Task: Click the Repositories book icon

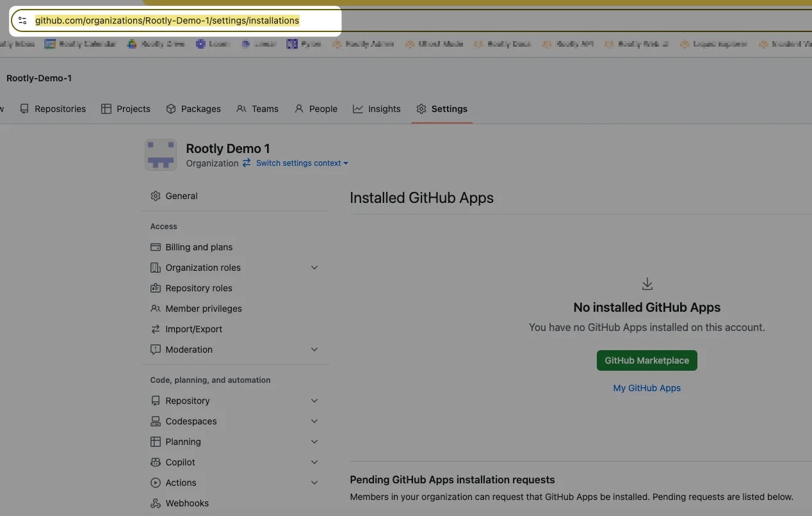Action: (x=24, y=109)
